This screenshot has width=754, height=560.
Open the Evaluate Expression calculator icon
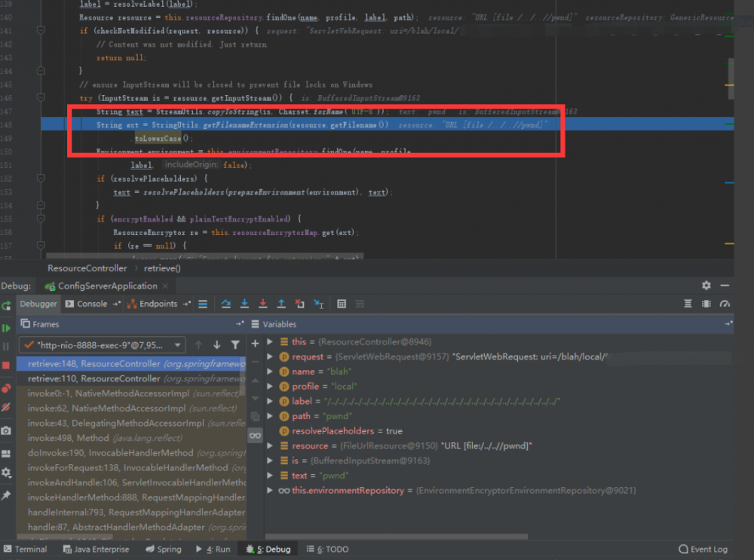click(342, 304)
